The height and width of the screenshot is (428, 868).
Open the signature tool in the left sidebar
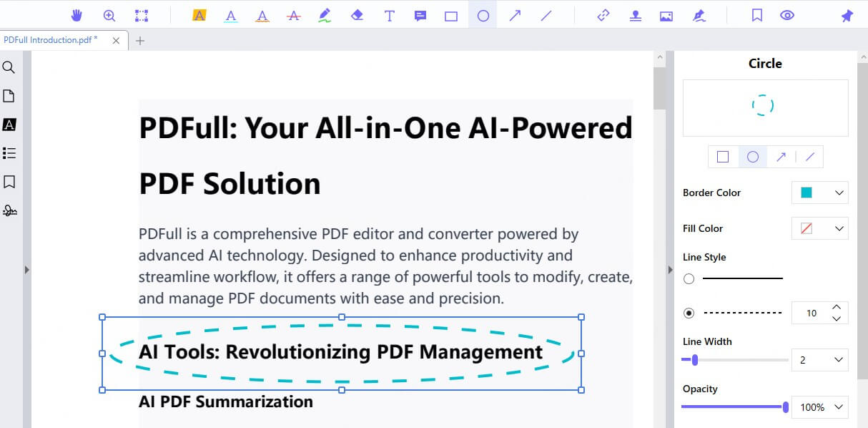click(9, 210)
